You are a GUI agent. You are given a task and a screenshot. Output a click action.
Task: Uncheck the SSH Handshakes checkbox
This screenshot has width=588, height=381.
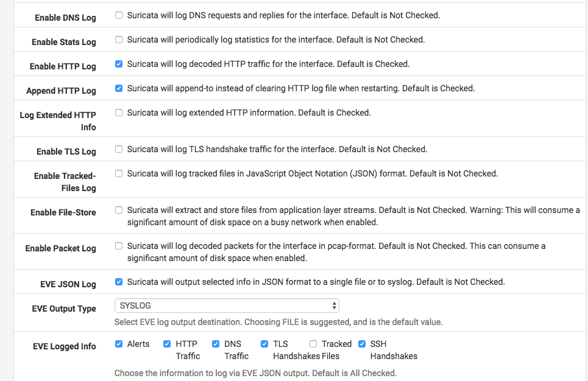[x=362, y=344]
